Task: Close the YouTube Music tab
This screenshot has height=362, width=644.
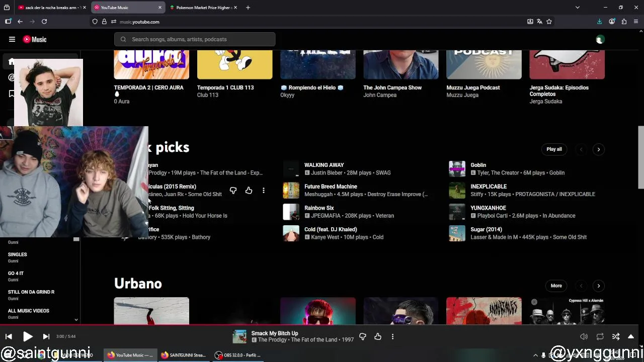Action: (x=160, y=8)
